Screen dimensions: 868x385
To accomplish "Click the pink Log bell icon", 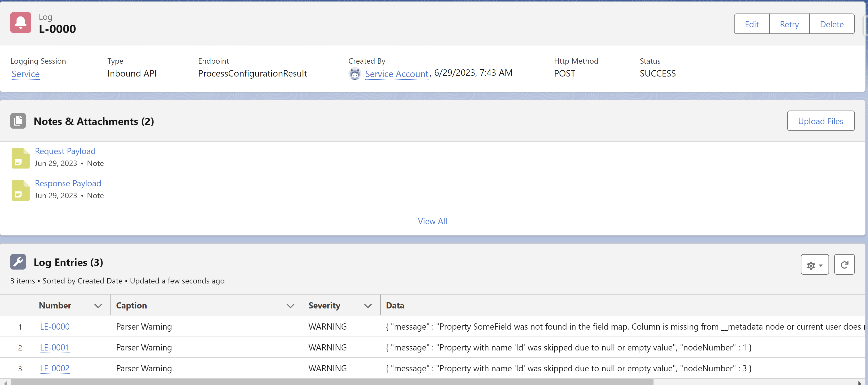I will 21,23.
